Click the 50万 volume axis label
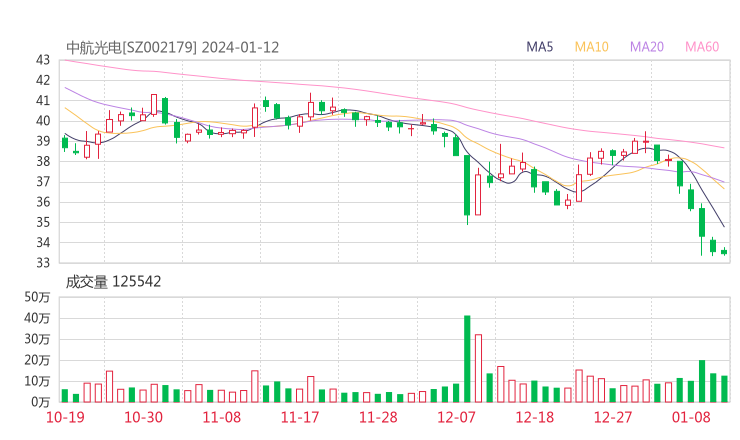 click(38, 297)
